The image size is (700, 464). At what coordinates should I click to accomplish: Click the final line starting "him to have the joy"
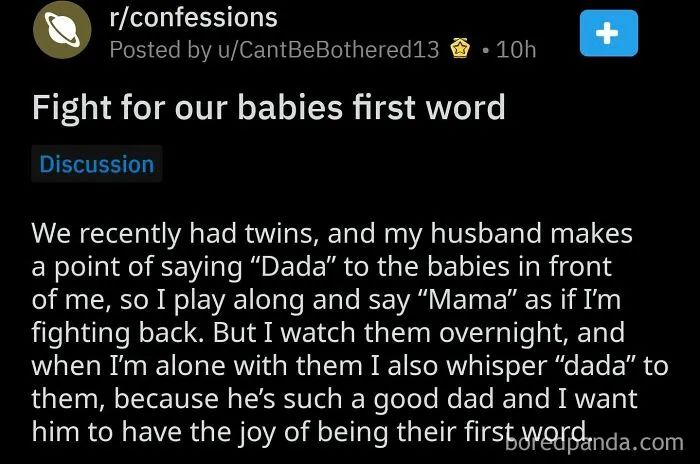311,432
